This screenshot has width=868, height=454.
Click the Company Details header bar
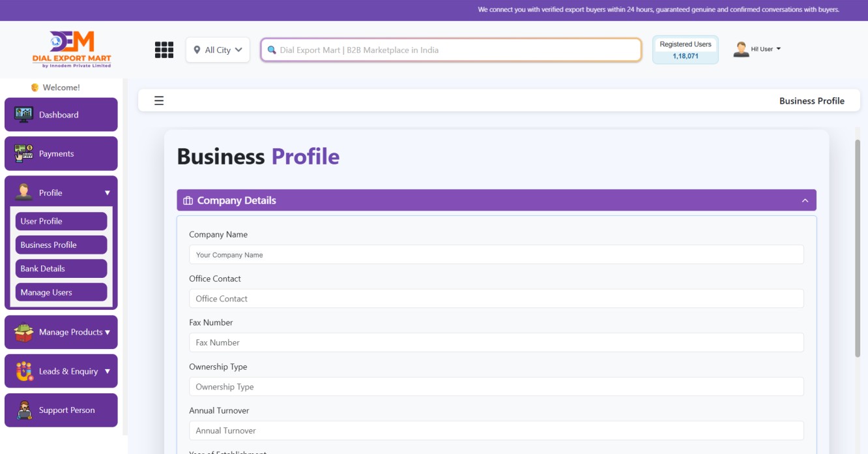[x=497, y=200]
